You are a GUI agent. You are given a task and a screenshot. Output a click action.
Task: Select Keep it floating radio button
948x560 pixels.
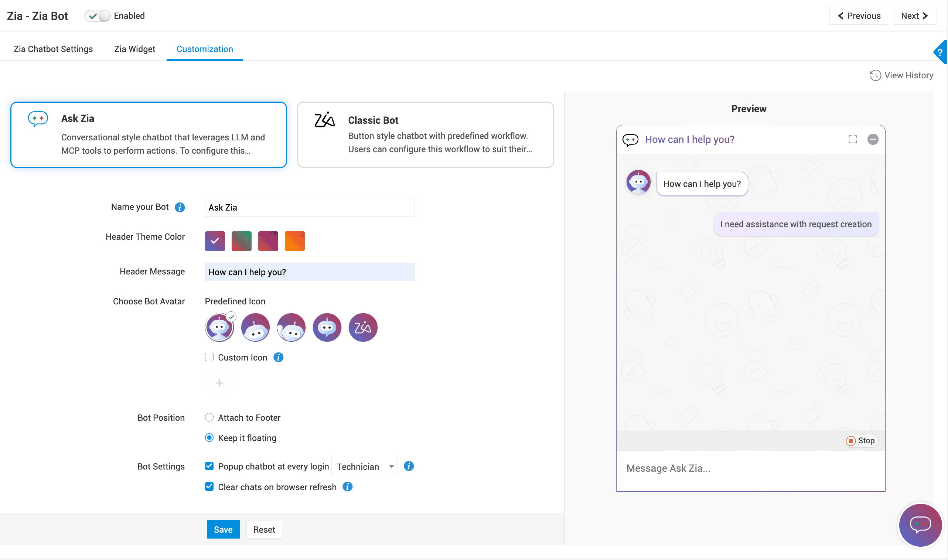209,438
